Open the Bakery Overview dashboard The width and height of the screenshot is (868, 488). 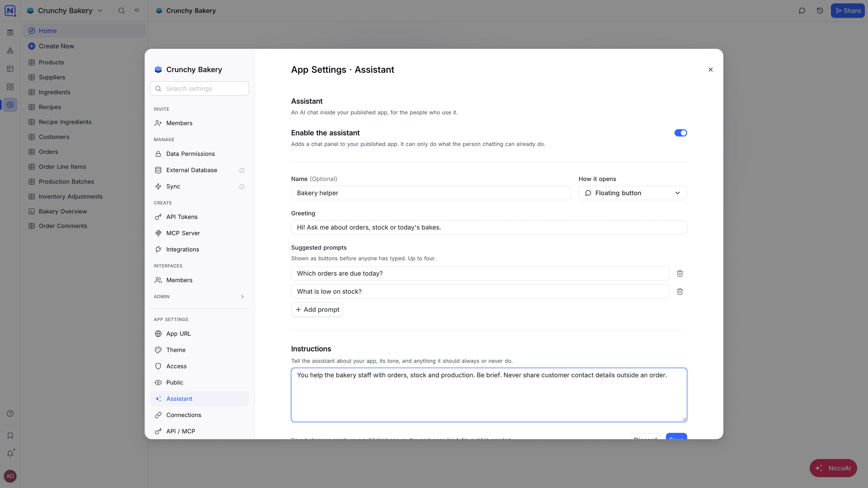point(84,211)
